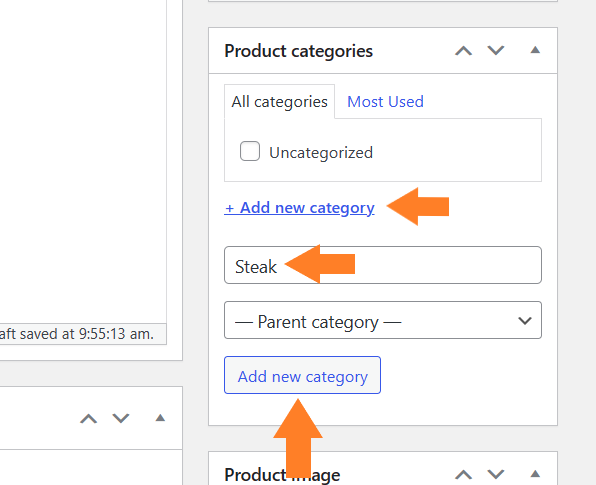Click the Product image heading
The width and height of the screenshot is (596, 485).
coord(282,475)
